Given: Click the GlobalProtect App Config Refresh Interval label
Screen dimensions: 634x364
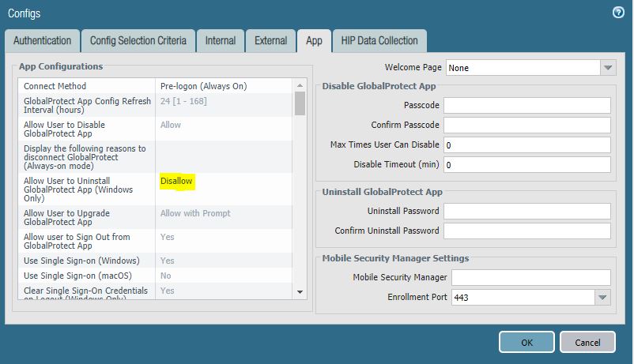Looking at the screenshot, I should point(87,106).
